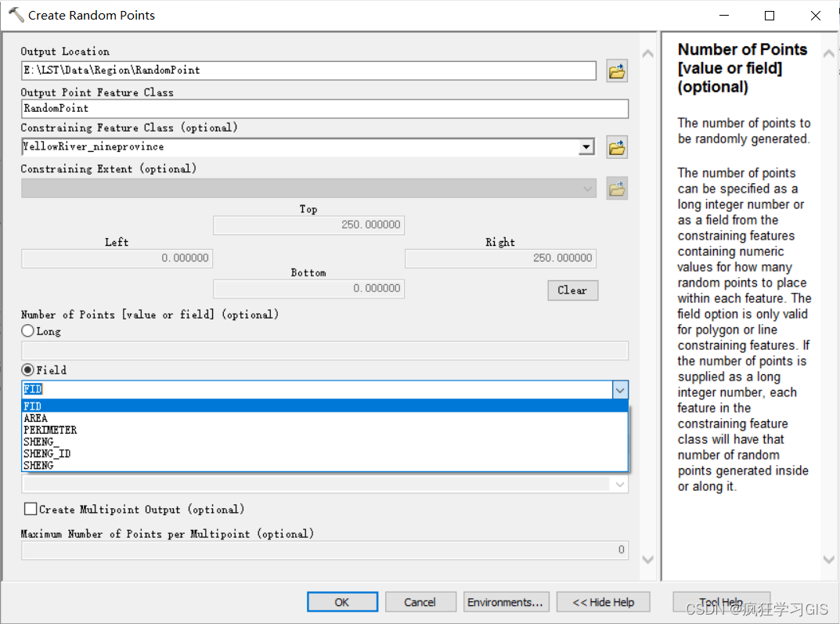Click the selected FID combo box text
840x624 pixels.
point(33,389)
